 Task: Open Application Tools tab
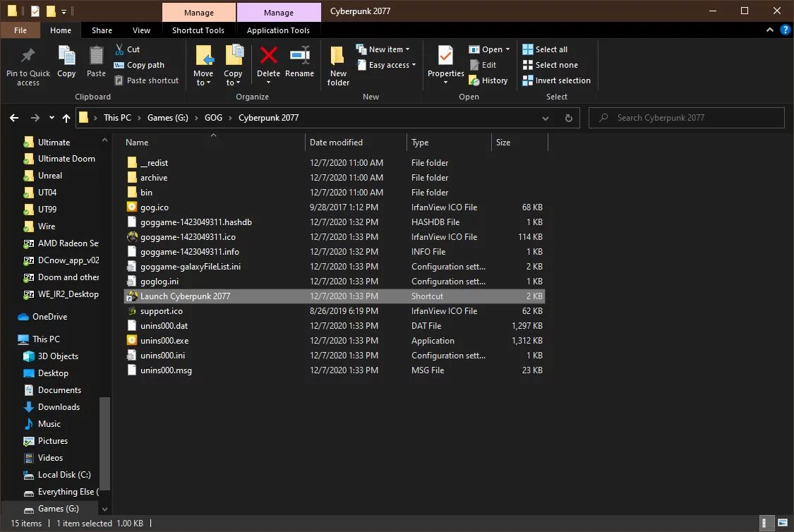click(278, 30)
